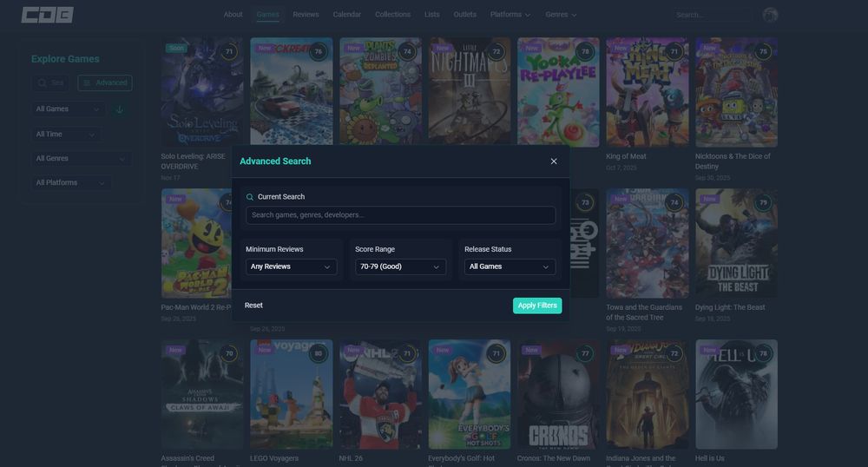868x467 pixels.
Task: Open Nicktoons & The Dice of Destiny cover
Action: point(736,92)
